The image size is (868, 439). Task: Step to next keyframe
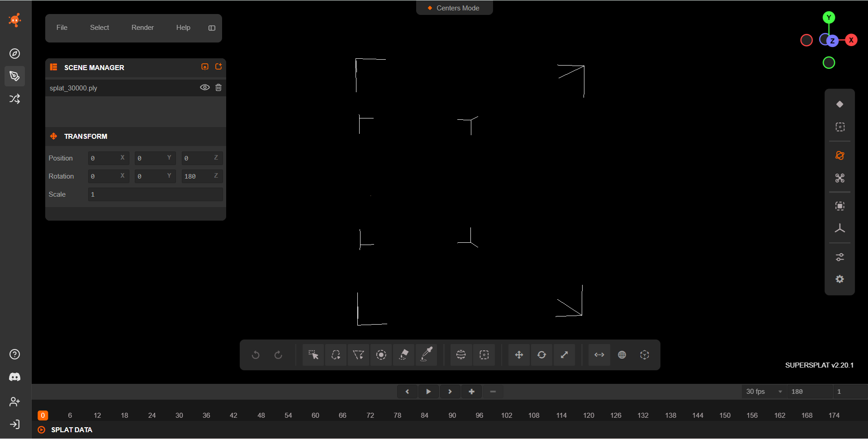pos(450,392)
